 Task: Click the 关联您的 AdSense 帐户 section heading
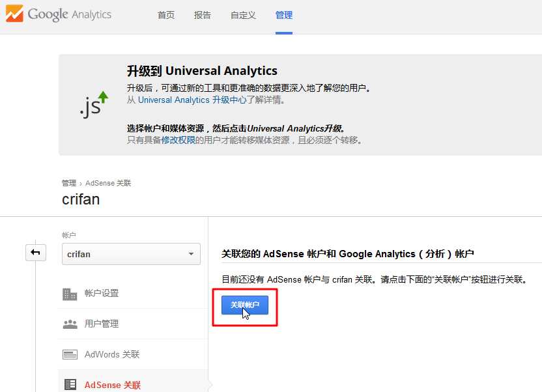[x=347, y=254]
